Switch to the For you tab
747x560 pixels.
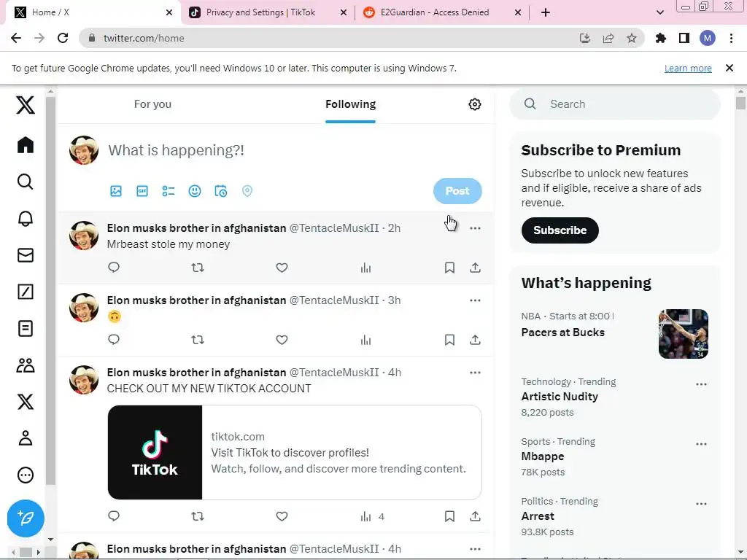pyautogui.click(x=152, y=104)
